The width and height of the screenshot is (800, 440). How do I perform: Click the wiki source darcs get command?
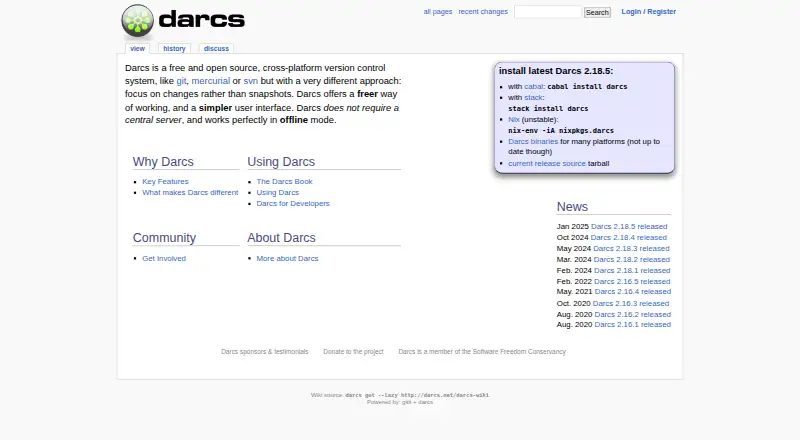click(417, 395)
